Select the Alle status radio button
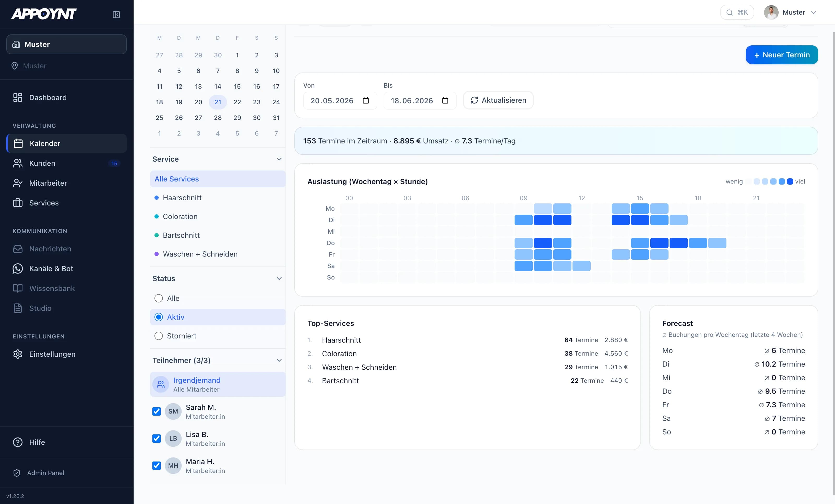The image size is (835, 504). click(x=159, y=298)
